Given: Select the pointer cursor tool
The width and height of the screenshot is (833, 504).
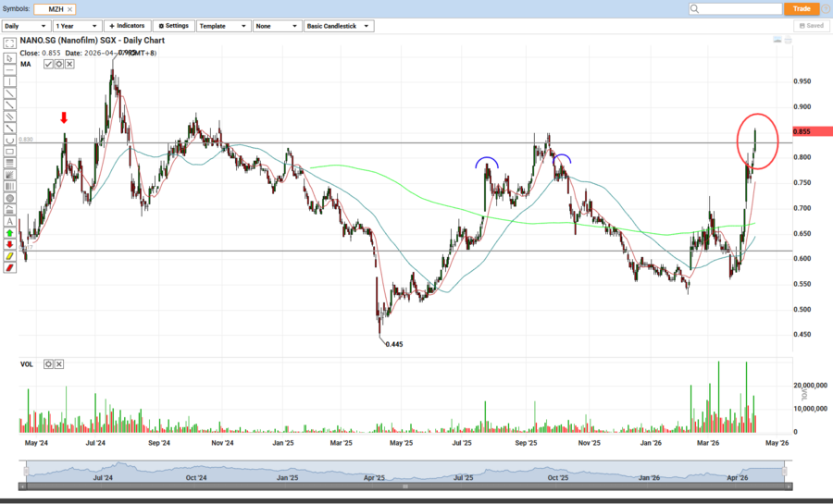Looking at the screenshot, I should (x=10, y=57).
